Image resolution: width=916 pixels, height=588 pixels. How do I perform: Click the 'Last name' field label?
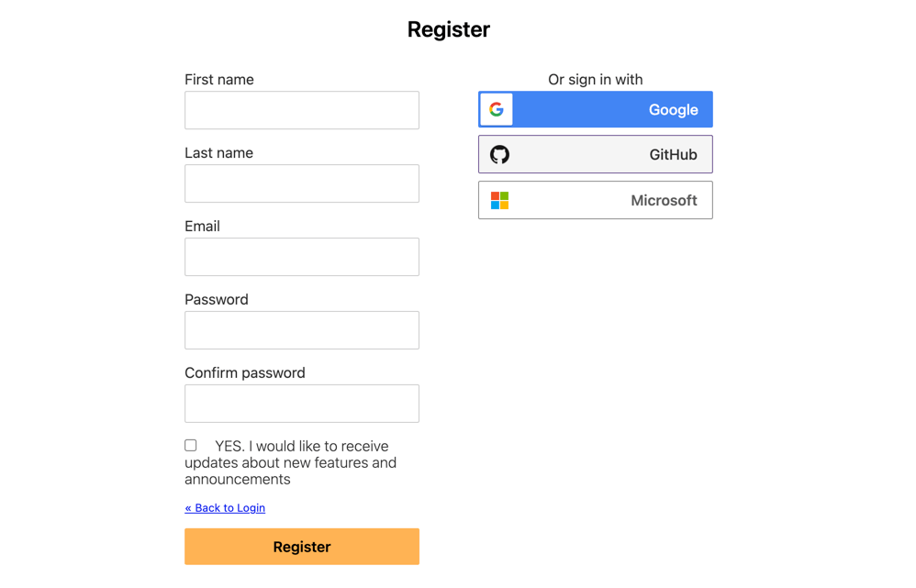219,153
